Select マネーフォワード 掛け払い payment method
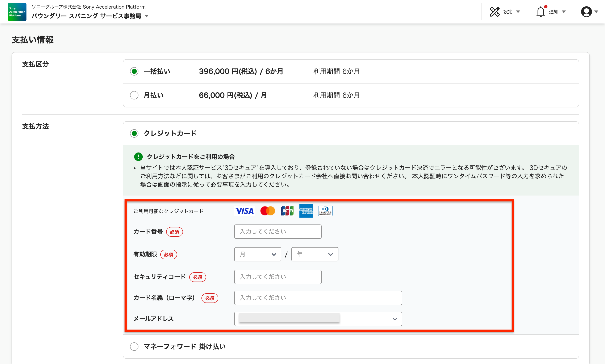Screen dimensions: 605x364 click(134, 347)
